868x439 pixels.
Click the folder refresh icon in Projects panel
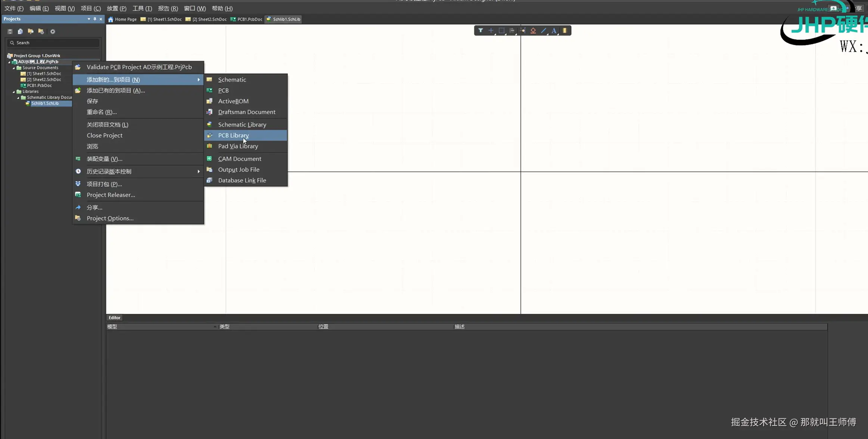41,31
